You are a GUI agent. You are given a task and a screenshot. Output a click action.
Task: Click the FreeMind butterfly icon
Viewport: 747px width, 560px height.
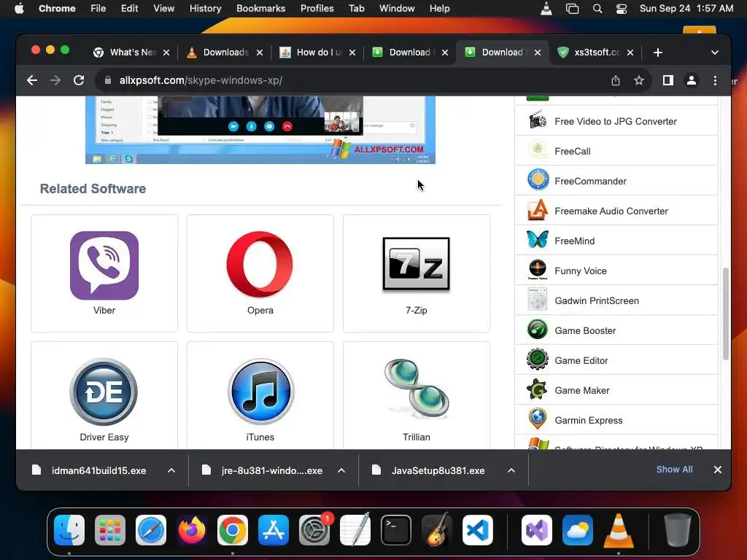coord(538,241)
